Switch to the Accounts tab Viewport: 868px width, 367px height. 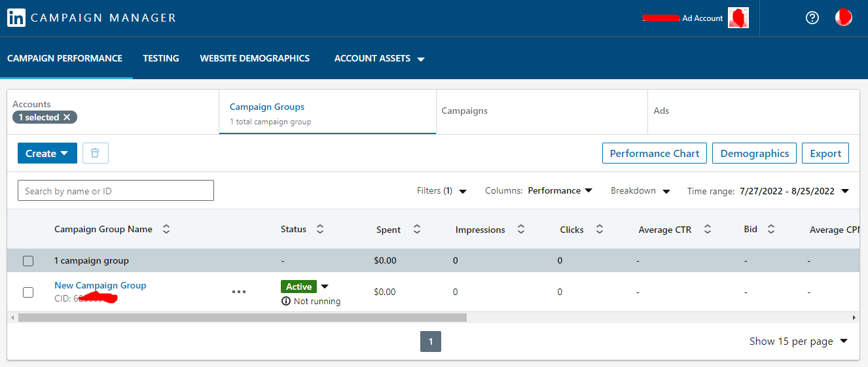tap(113, 112)
